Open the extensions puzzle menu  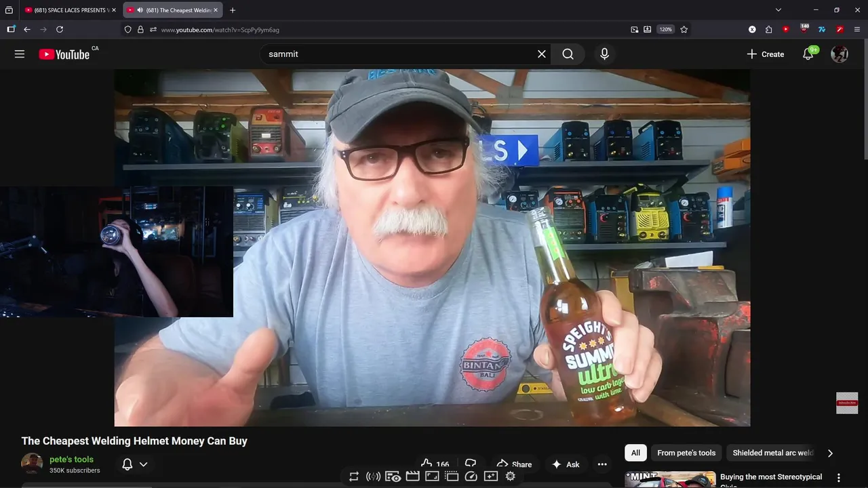coord(768,29)
